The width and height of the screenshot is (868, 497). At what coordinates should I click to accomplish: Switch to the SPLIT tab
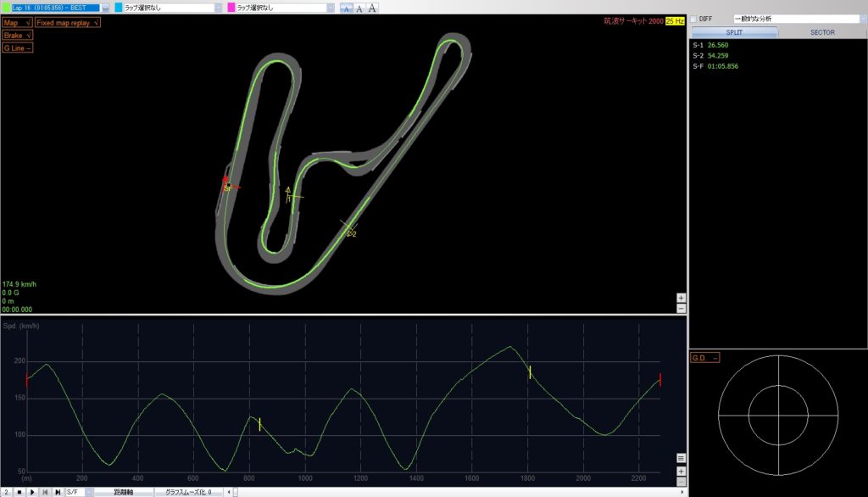click(x=734, y=32)
